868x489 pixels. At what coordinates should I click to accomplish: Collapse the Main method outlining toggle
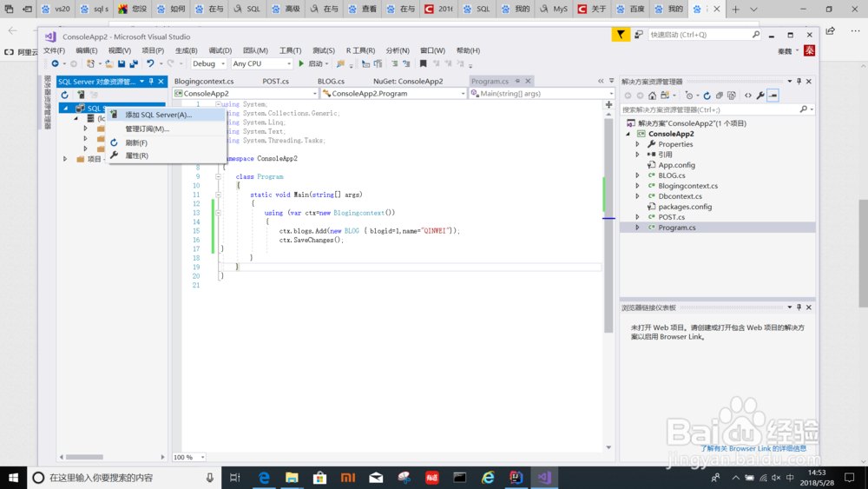[218, 195]
